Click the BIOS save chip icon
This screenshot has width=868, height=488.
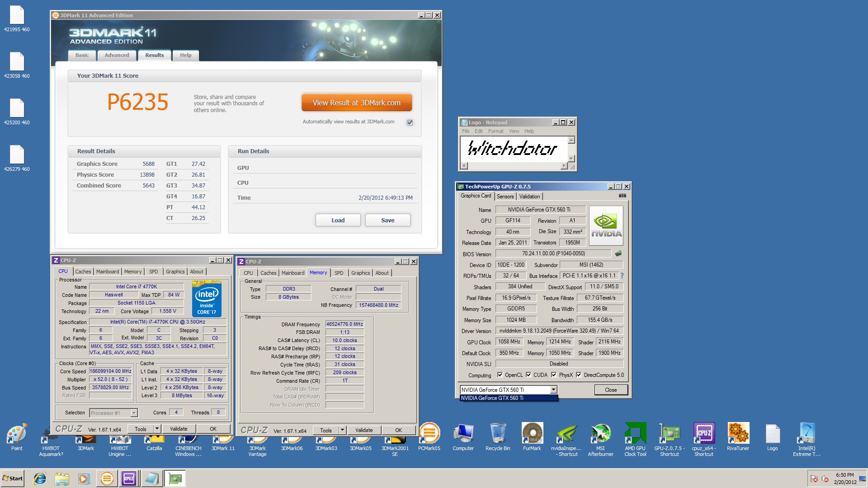coord(618,253)
